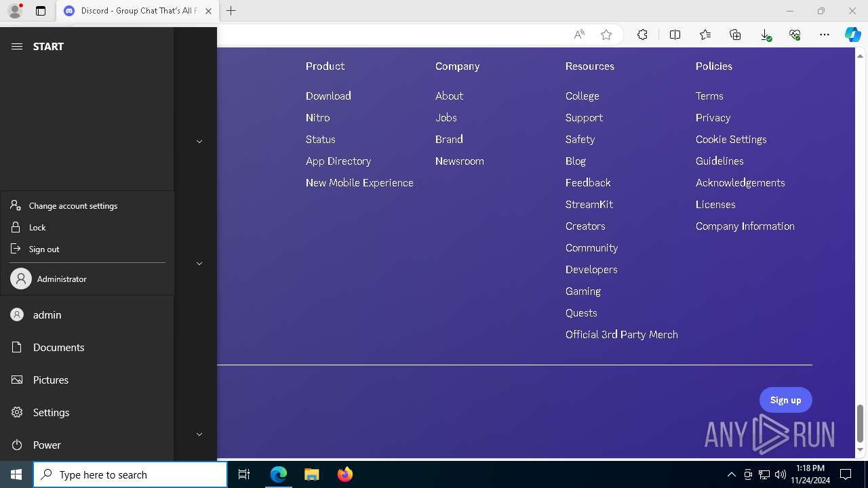The width and height of the screenshot is (868, 488).
Task: Open the admin user account entry
Action: 87,314
